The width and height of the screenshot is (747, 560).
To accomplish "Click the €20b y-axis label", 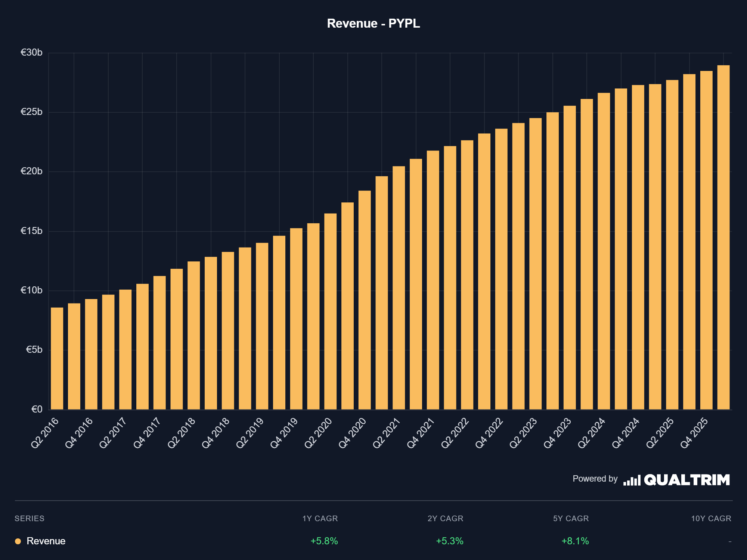I will click(x=31, y=171).
